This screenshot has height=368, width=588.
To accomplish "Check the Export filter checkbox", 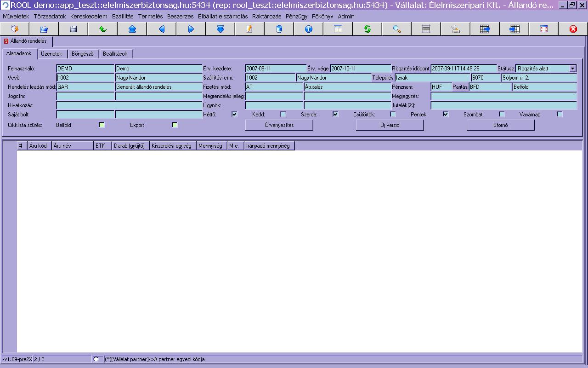I will pyautogui.click(x=175, y=125).
